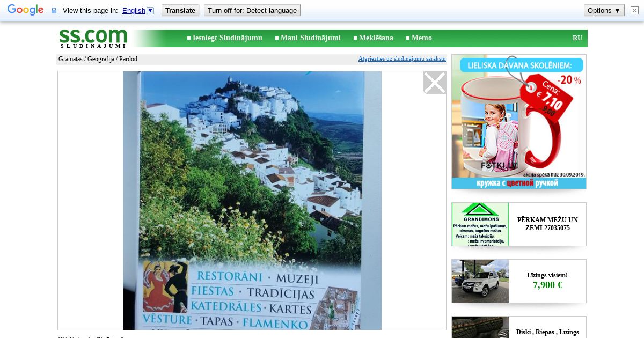The width and height of the screenshot is (644, 338).
Task: Open the Options dropdown menu
Action: click(604, 10)
